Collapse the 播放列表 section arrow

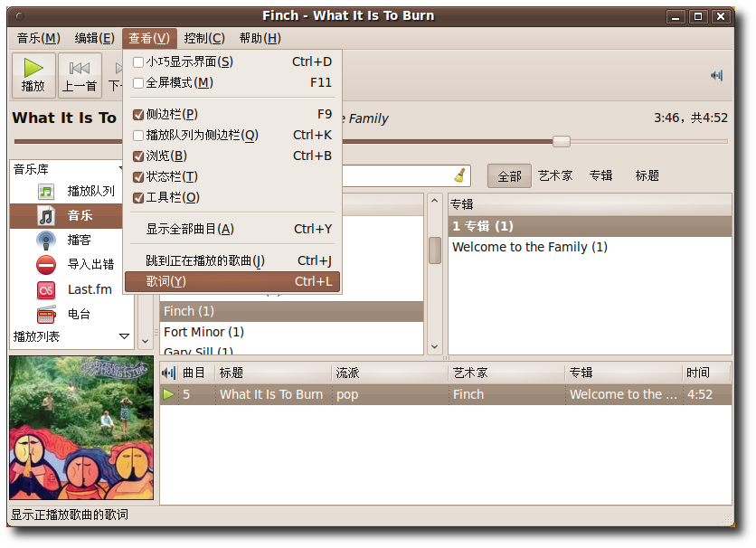point(124,335)
